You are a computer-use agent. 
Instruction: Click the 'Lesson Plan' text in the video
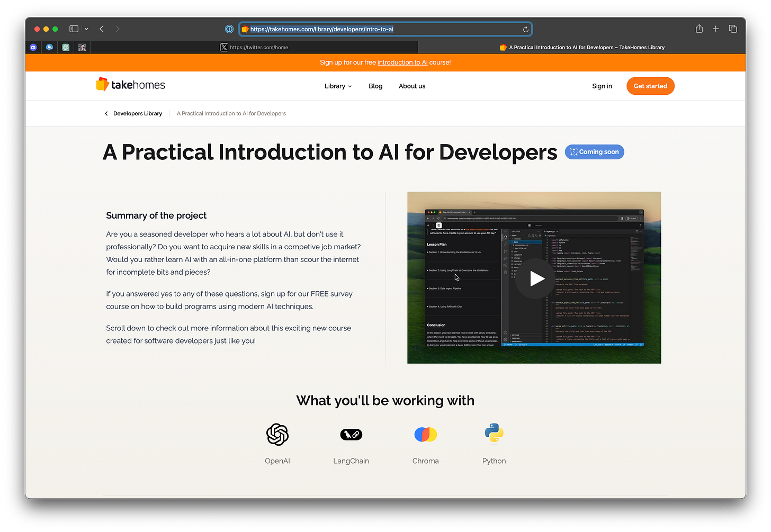tap(437, 245)
